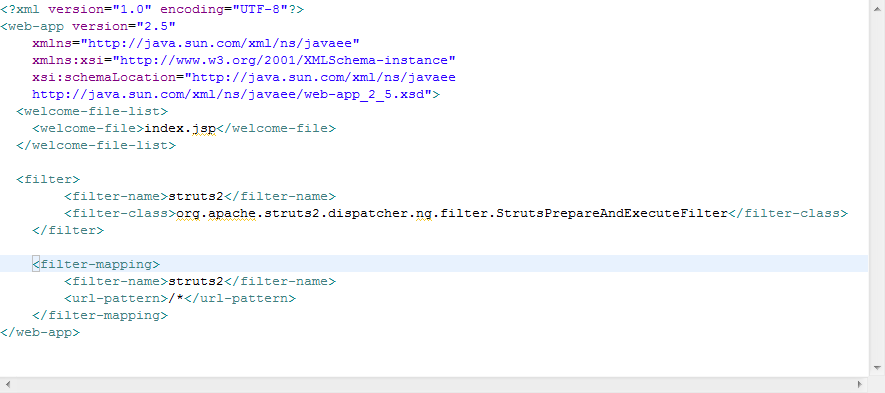Click the horizontal scrollbar left arrow
The image size is (885, 393).
tap(7, 385)
